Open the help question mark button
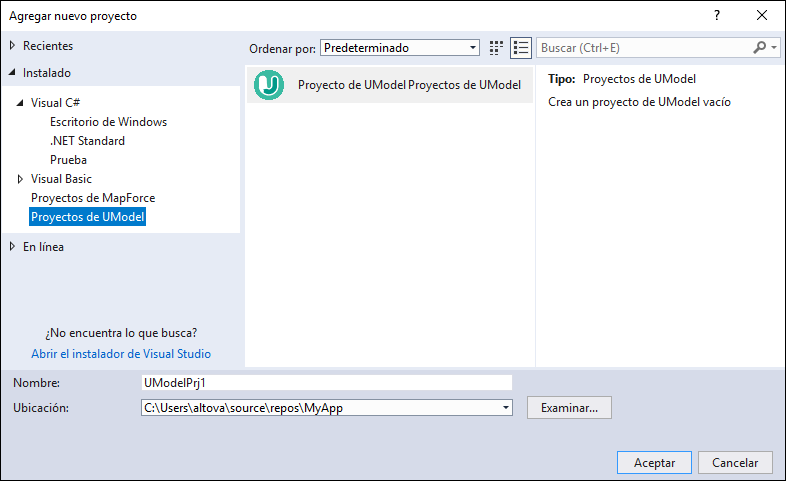Image resolution: width=786 pixels, height=481 pixels. (x=717, y=16)
